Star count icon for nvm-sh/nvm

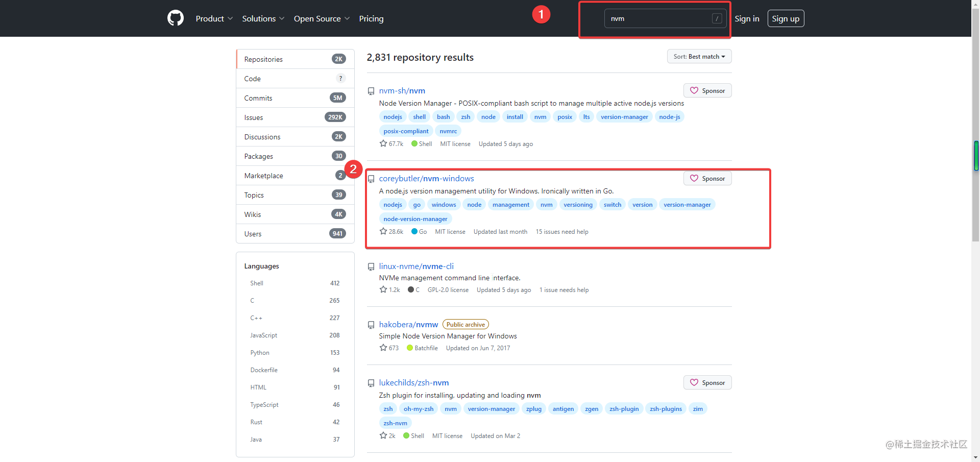(383, 143)
